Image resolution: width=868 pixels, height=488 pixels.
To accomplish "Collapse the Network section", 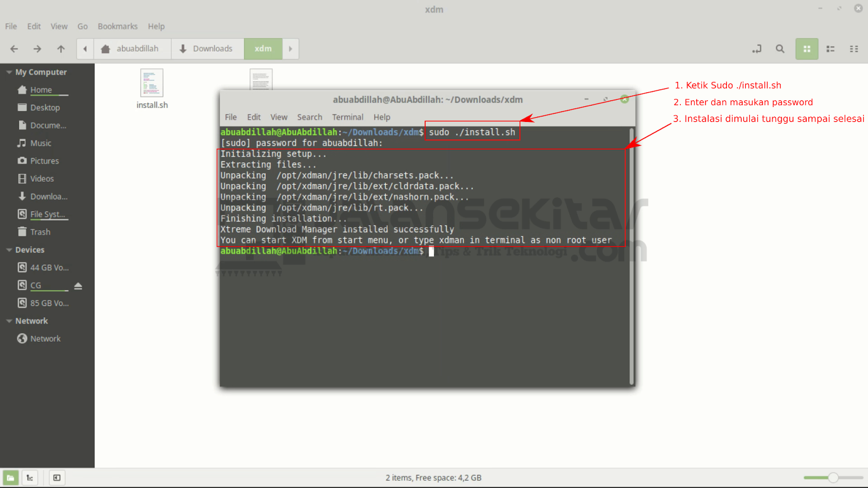I will [9, 321].
